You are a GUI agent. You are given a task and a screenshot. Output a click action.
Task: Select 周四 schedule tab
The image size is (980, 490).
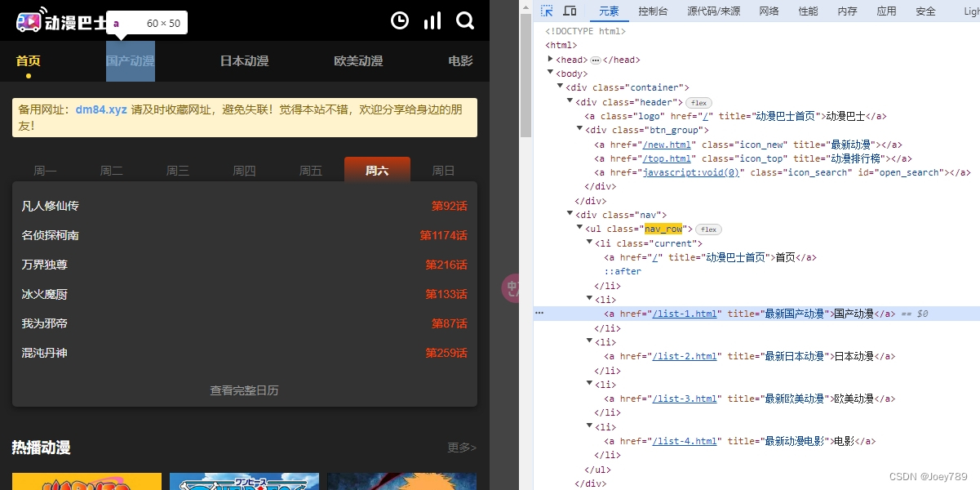point(245,170)
